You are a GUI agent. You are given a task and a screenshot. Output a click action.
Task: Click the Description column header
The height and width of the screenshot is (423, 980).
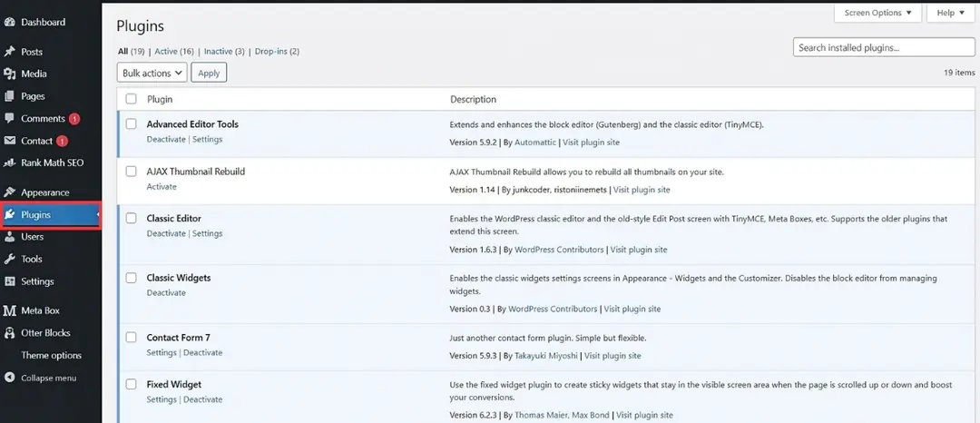pyautogui.click(x=473, y=99)
